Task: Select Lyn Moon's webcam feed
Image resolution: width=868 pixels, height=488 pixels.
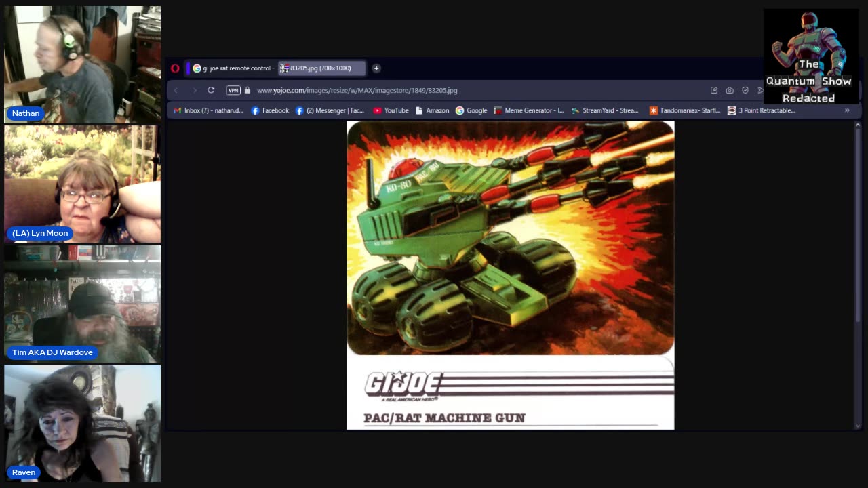Action: coord(83,184)
